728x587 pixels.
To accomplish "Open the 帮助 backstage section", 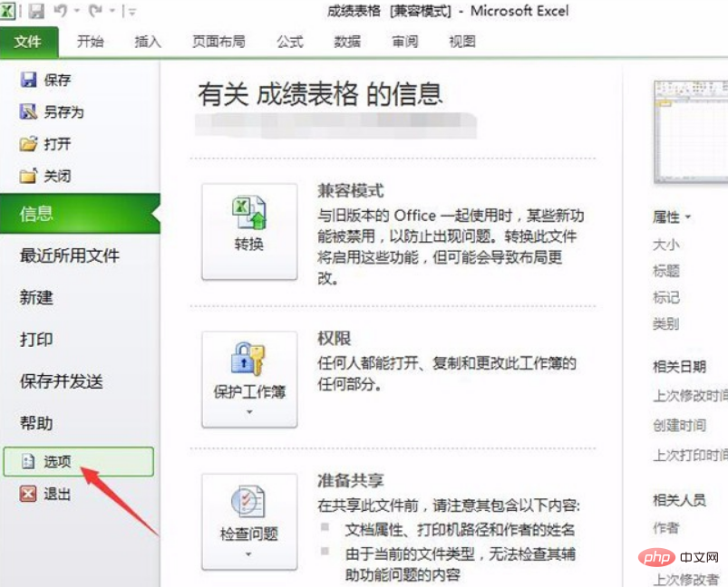I will coord(36,423).
